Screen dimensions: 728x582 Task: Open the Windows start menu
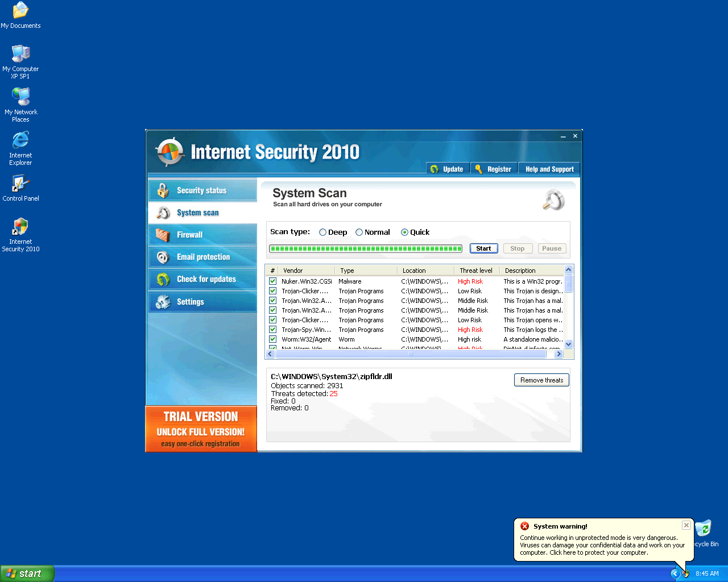point(27,573)
